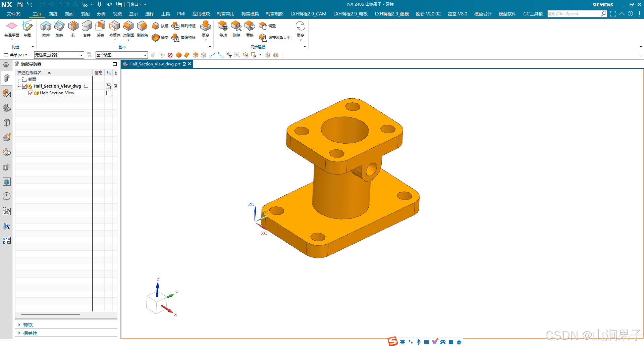Click the Save icon in title bar

tap(20, 4)
